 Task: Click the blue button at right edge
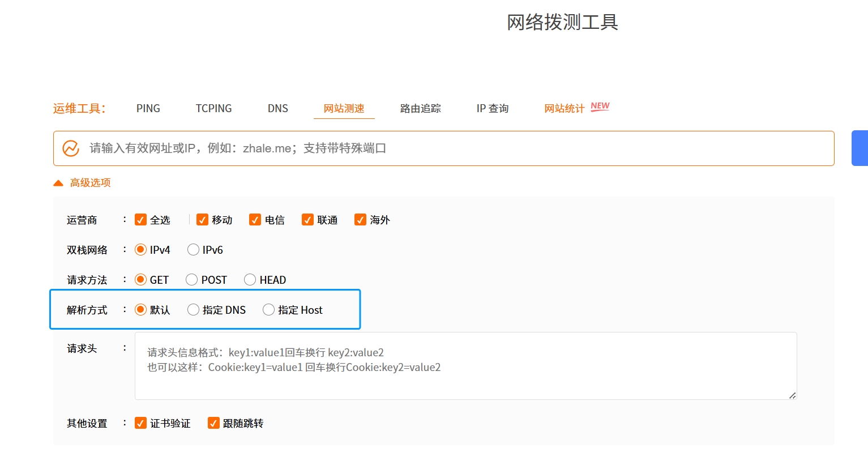[x=860, y=148]
